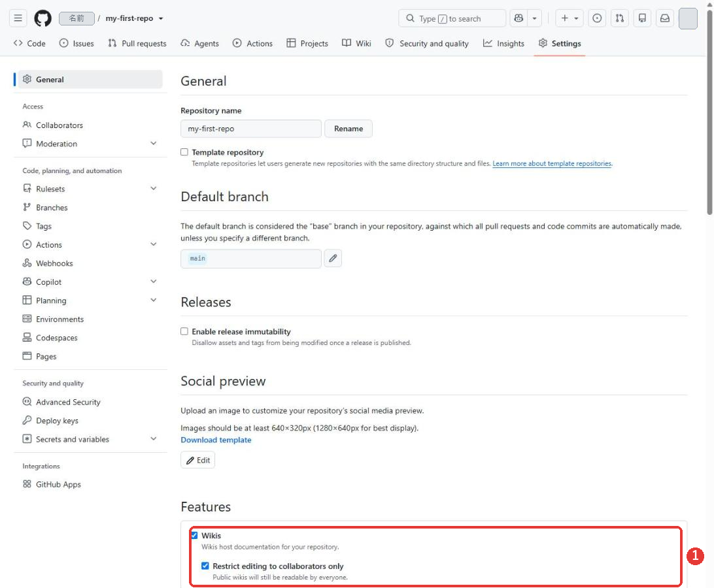This screenshot has width=714, height=588.
Task: Click Deploy keys key icon
Action: coord(27,420)
